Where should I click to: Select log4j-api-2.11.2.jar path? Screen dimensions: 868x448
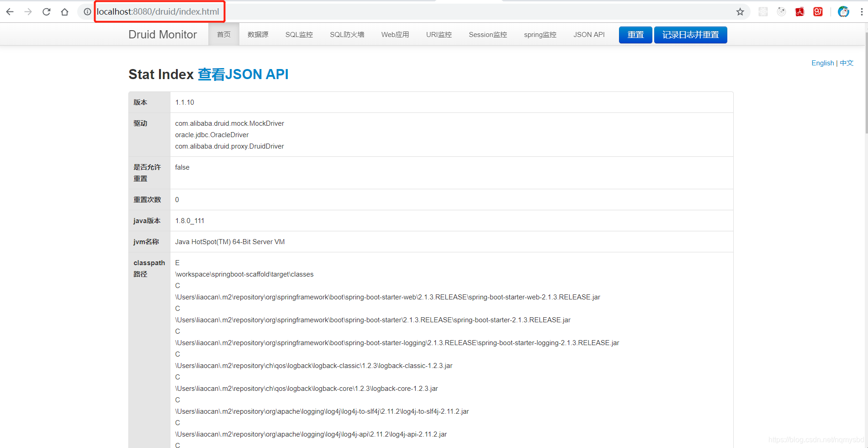(x=311, y=434)
